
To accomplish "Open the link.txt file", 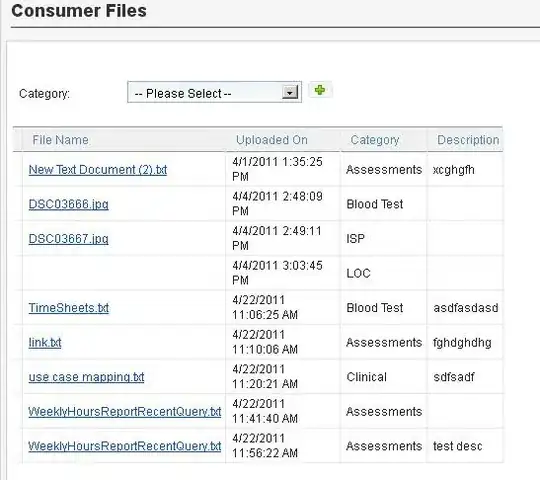I will click(x=45, y=342).
